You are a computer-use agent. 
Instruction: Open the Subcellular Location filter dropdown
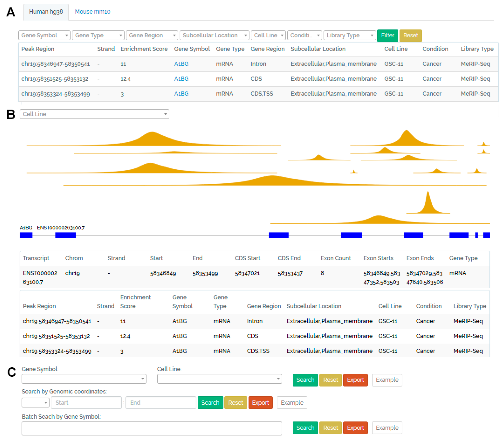click(214, 35)
